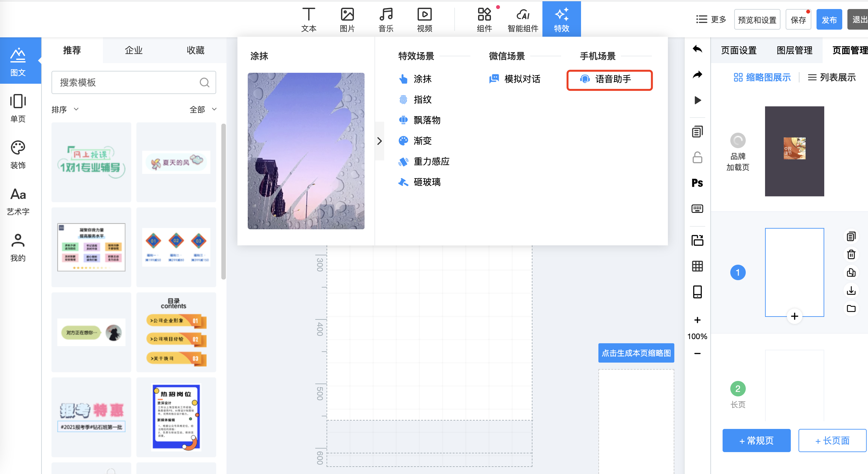868x474 pixels.
Task: Open the 智能组件 AI components
Action: pyautogui.click(x=522, y=20)
